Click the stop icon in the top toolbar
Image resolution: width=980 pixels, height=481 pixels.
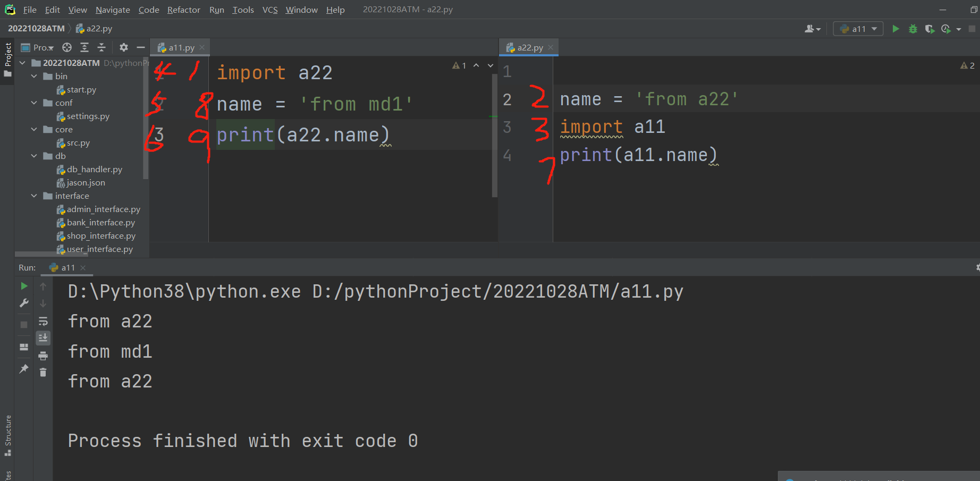tap(972, 29)
